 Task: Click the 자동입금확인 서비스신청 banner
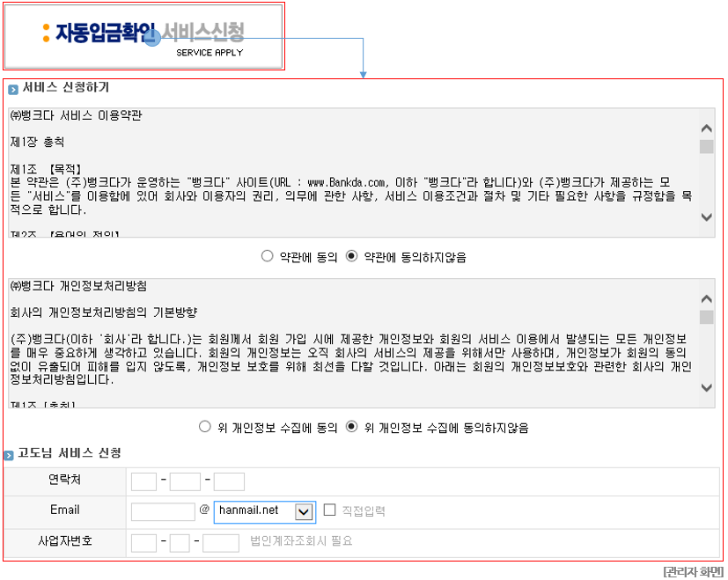coord(143,37)
